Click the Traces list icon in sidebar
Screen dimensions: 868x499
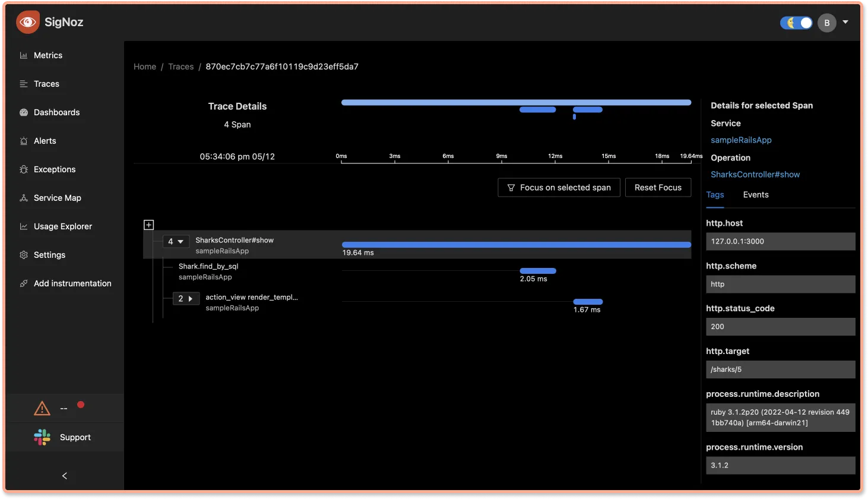click(x=24, y=84)
